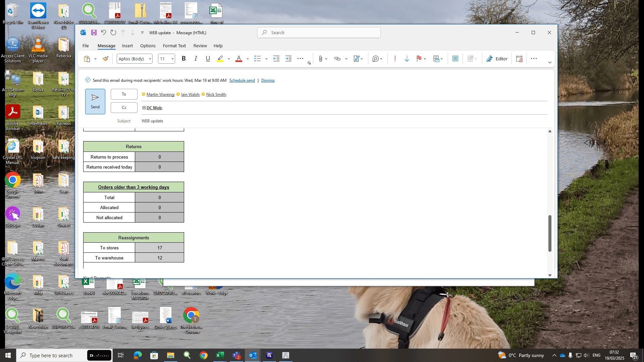Open Customize Quick Access Toolbar dropdown
The height and width of the screenshot is (362, 644).
(x=142, y=33)
